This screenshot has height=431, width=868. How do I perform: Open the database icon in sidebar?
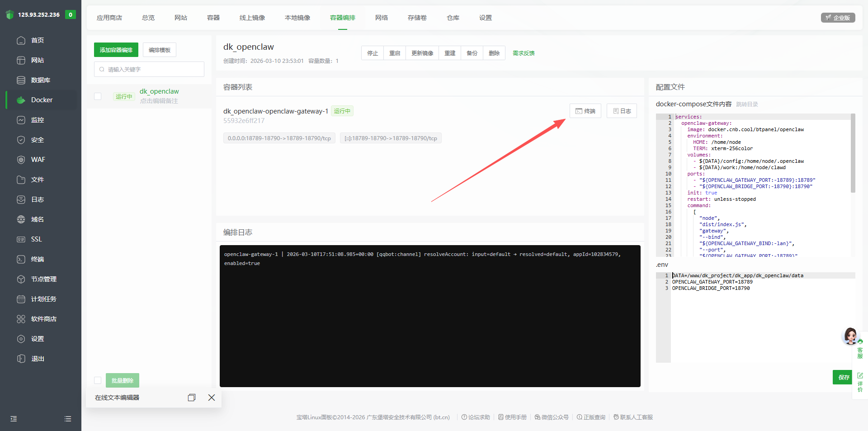(x=21, y=80)
